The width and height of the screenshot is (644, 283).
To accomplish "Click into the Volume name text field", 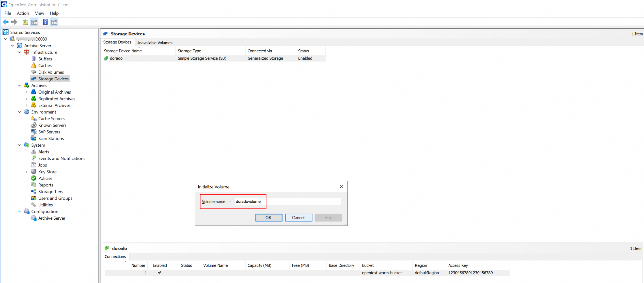I will [x=288, y=202].
